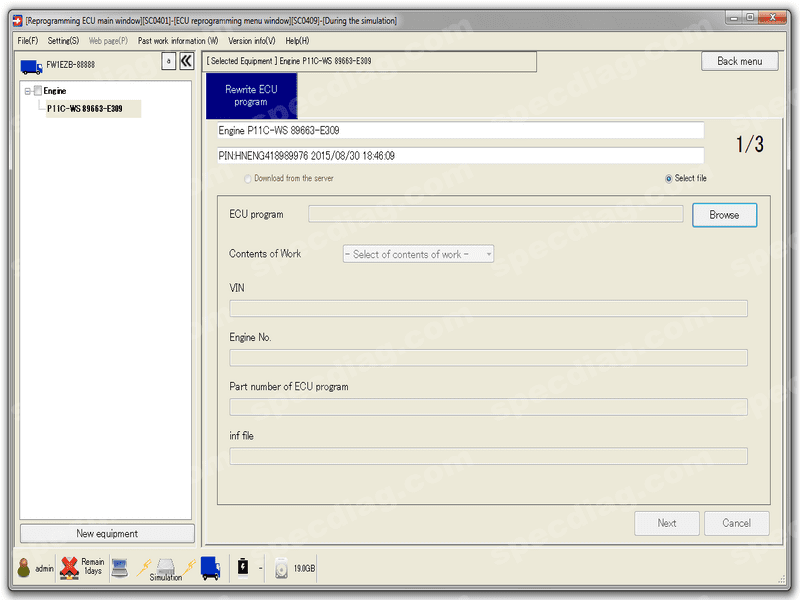Click the laptop computer status icon
Screen dimensions: 800x600
point(119,568)
